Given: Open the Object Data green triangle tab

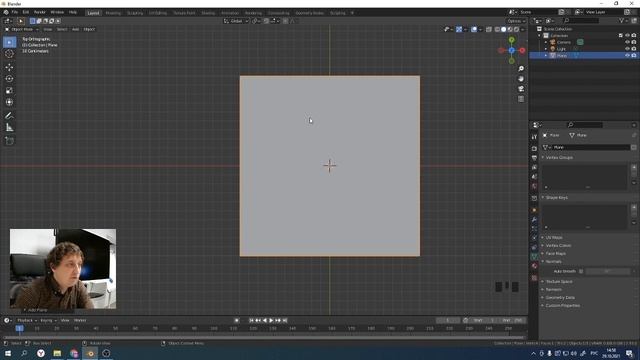Looking at the screenshot, I should click(x=534, y=257).
